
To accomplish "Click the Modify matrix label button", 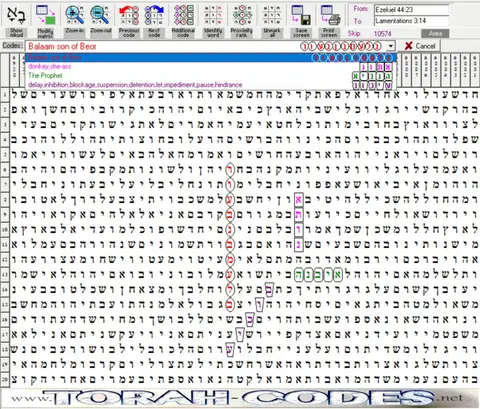I will [46, 32].
